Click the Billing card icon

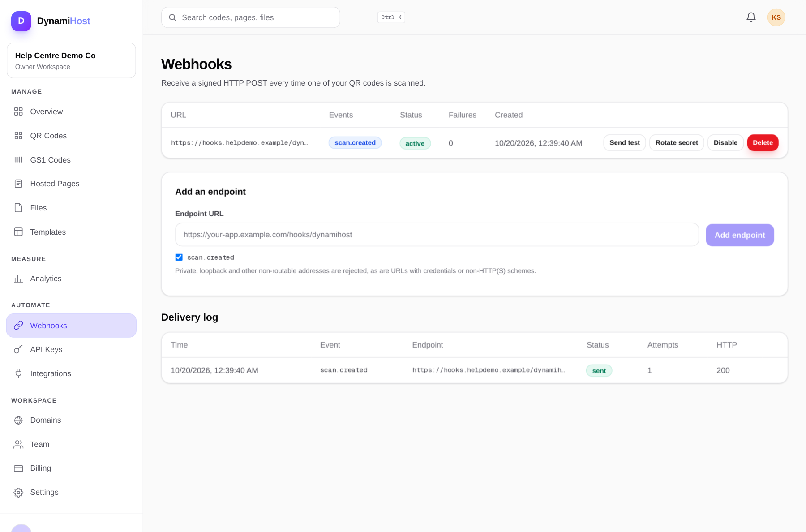coord(18,468)
